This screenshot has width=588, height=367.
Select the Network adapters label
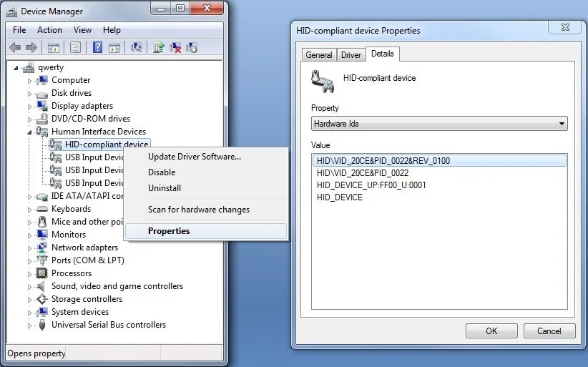pos(84,248)
